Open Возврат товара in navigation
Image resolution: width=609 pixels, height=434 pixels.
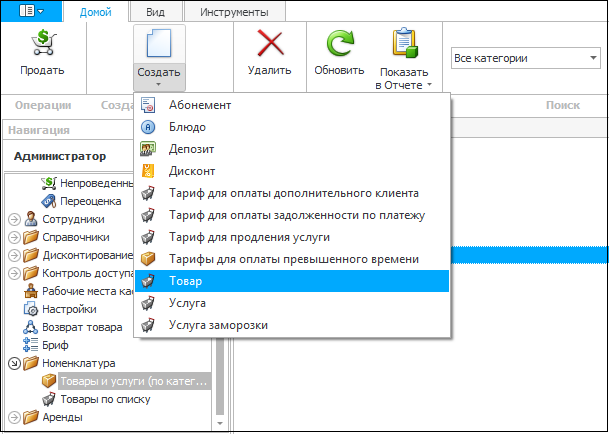coord(82,328)
